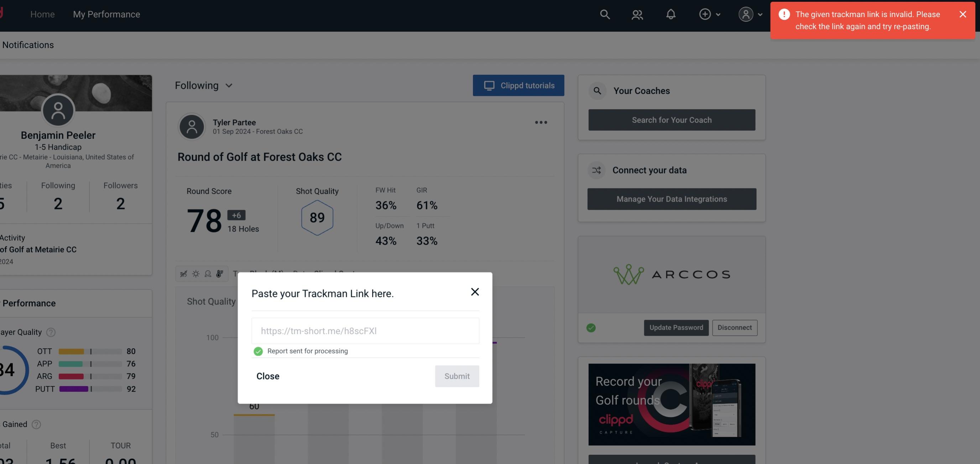Click the search icon in the top navbar

tap(603, 14)
